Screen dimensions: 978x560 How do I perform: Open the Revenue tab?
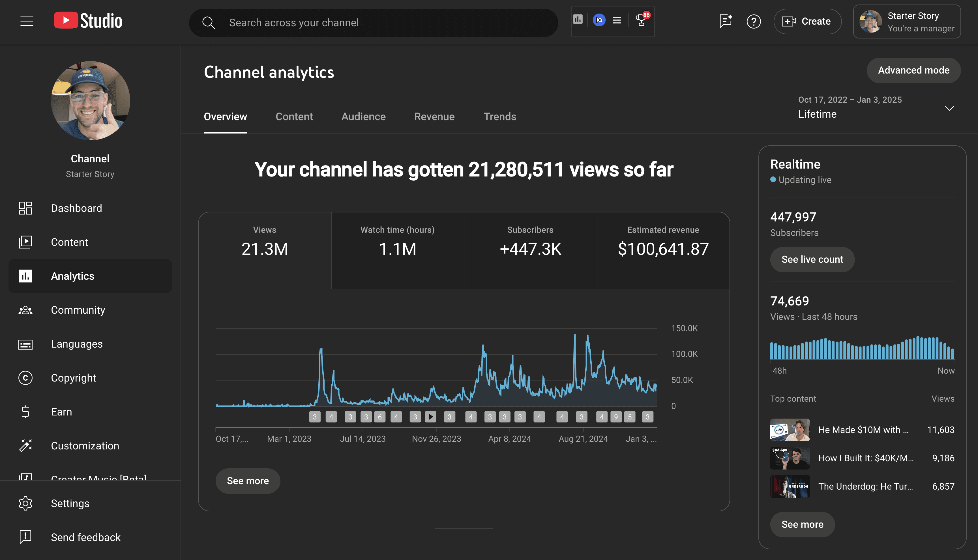point(434,117)
